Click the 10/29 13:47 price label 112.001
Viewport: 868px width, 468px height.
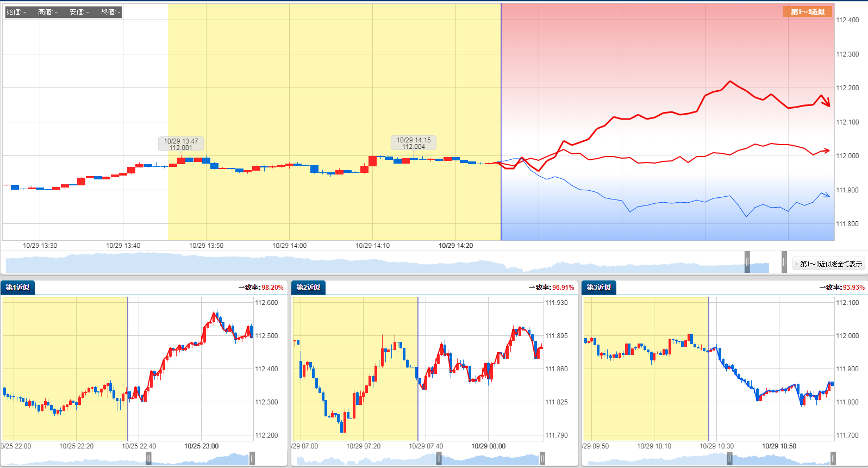[x=181, y=144]
